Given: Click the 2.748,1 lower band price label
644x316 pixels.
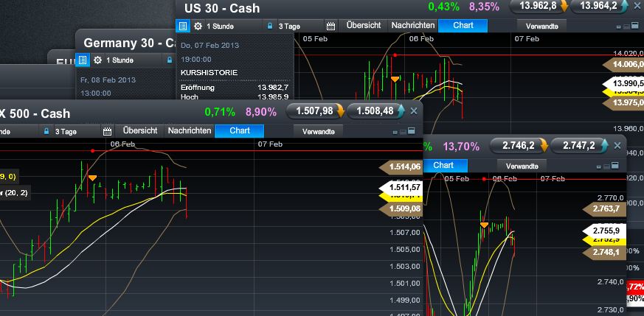Looking at the screenshot, I should coord(605,252).
